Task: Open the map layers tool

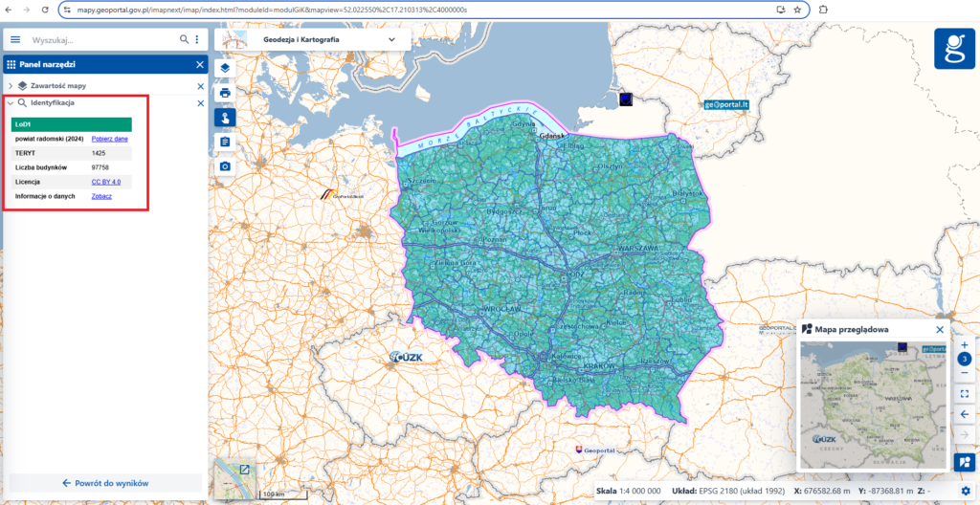Action: click(225, 69)
